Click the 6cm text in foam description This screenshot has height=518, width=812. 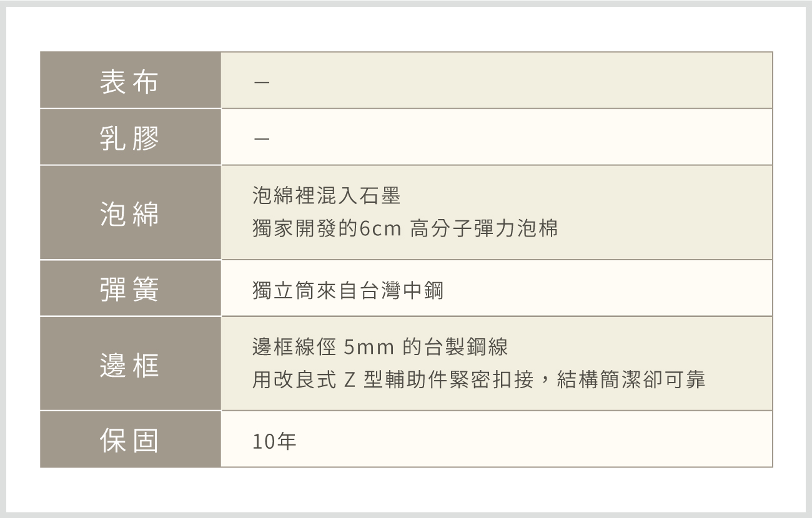coord(380,230)
